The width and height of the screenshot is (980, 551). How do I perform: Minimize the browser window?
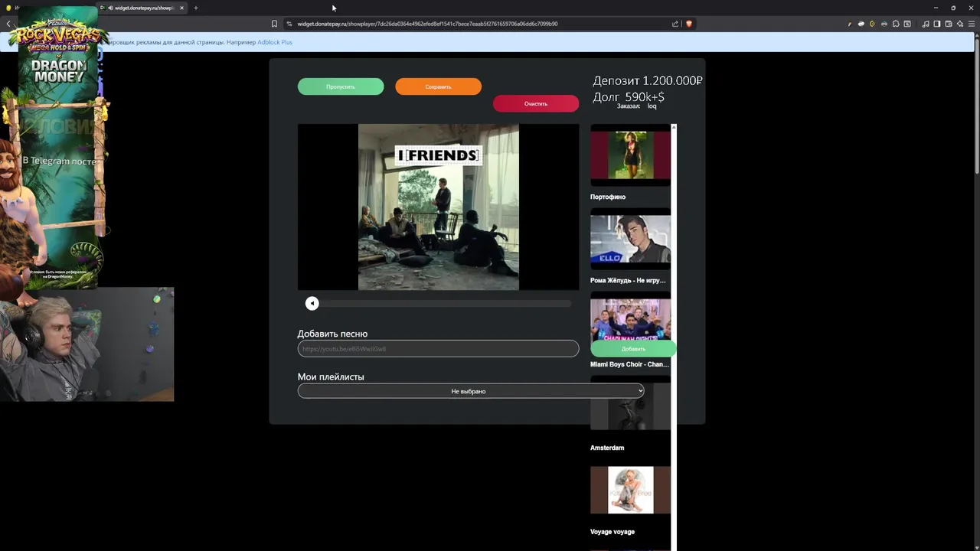click(x=936, y=8)
